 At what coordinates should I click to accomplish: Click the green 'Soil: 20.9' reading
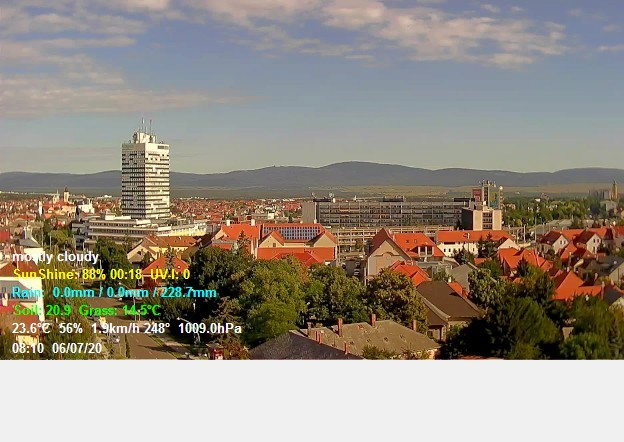tap(43, 310)
